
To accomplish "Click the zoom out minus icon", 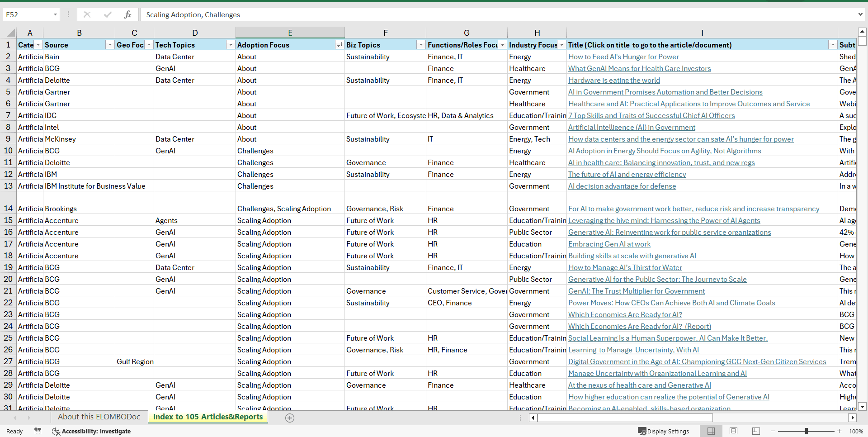I will click(x=773, y=431).
